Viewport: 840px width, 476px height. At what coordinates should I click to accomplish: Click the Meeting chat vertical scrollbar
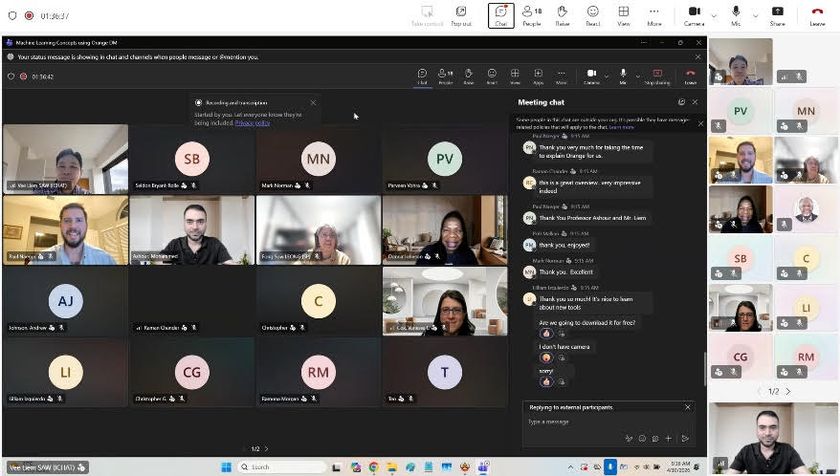pyautogui.click(x=704, y=370)
